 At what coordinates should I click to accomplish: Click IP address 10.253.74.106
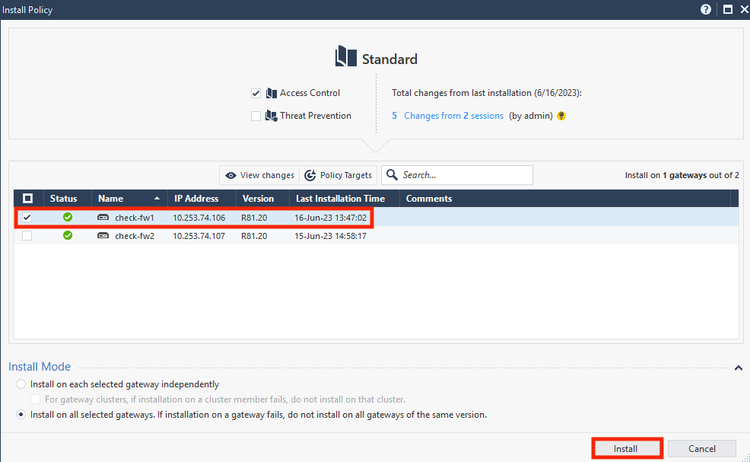199,218
